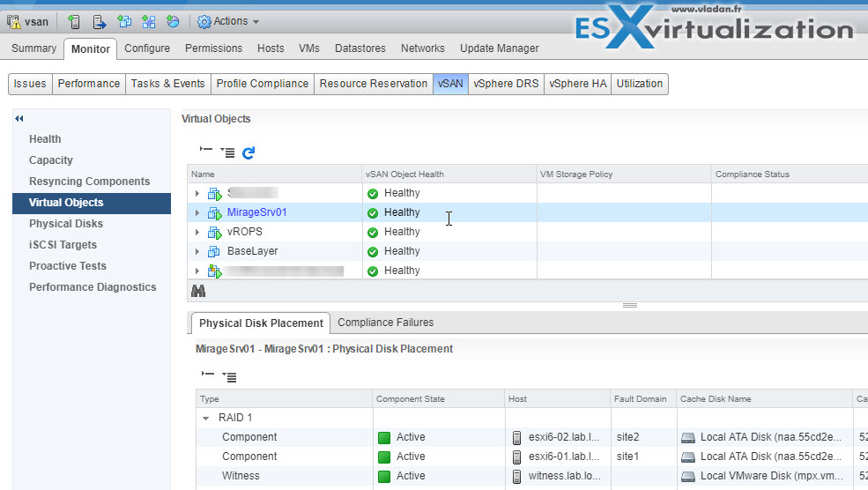Click the new resource pool toolbar icon
This screenshot has width=868, height=490.
click(x=173, y=22)
